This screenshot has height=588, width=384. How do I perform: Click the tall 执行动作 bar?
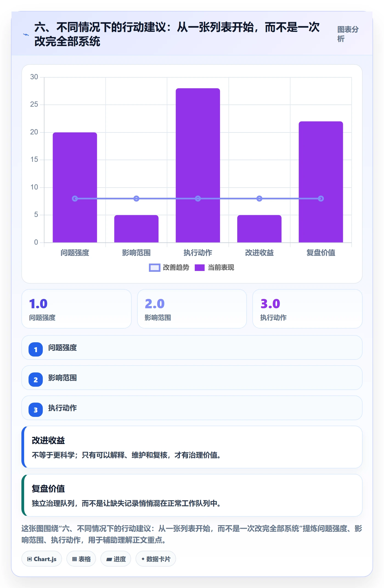pos(198,165)
